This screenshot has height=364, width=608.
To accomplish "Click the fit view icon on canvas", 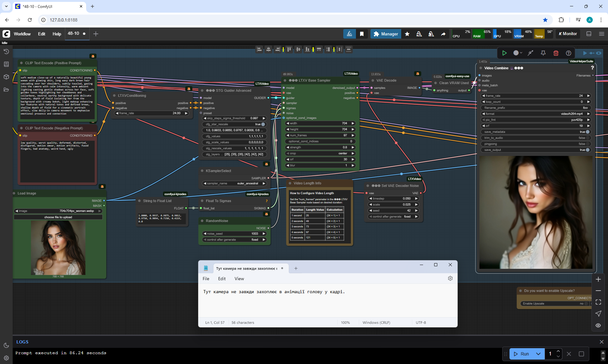I will (x=598, y=302).
